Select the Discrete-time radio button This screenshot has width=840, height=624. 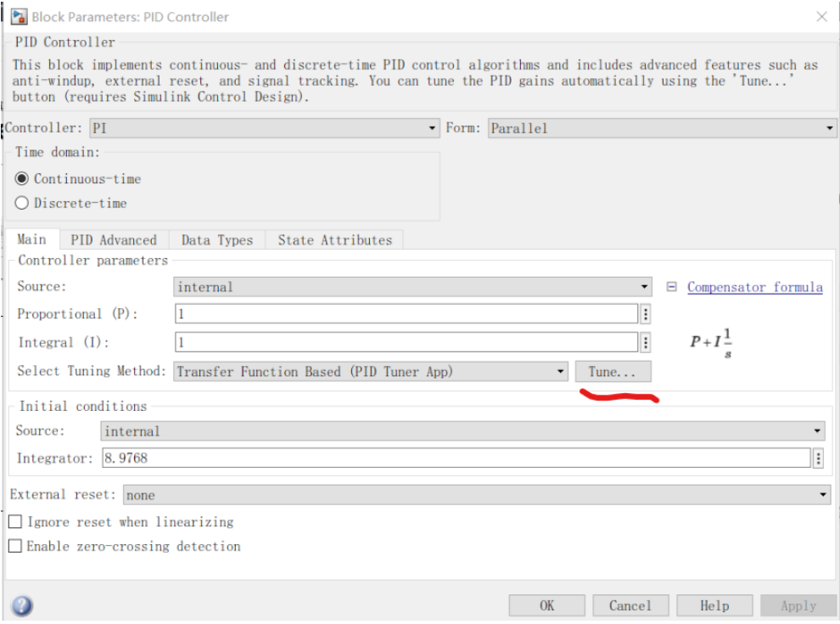click(x=21, y=203)
